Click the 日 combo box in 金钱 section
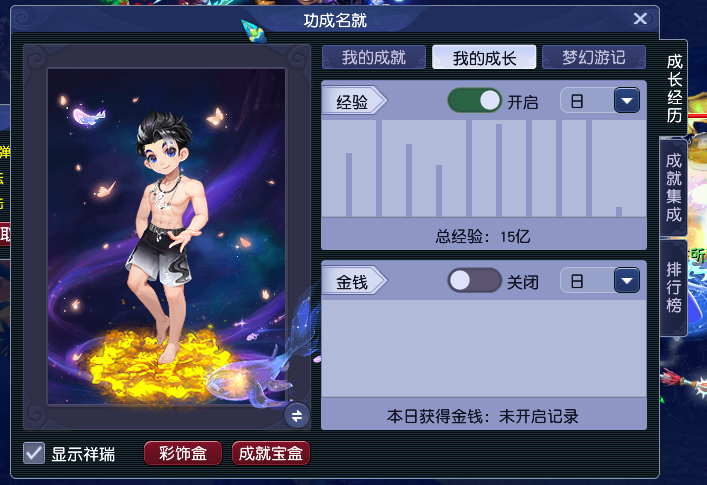 click(600, 280)
